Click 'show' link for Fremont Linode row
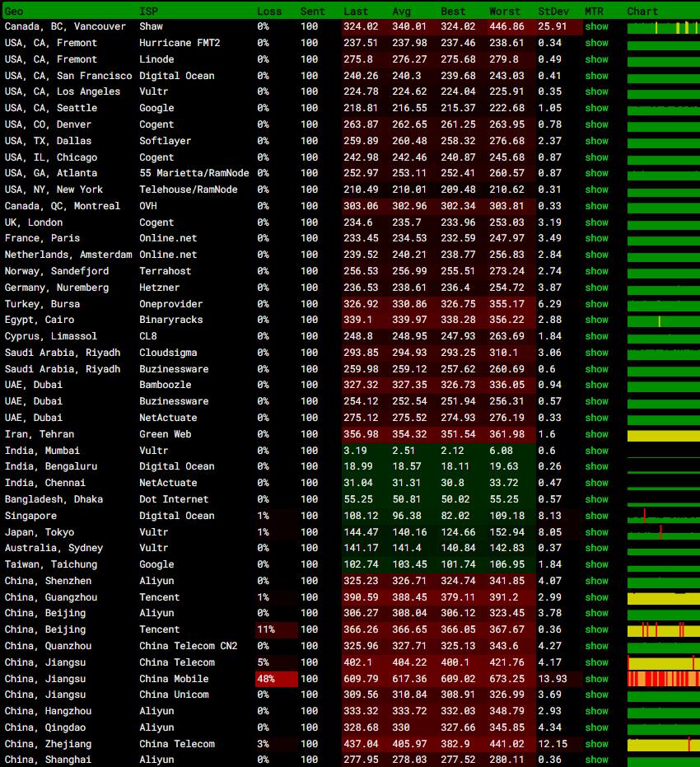Image resolution: width=700 pixels, height=767 pixels. 596,59
